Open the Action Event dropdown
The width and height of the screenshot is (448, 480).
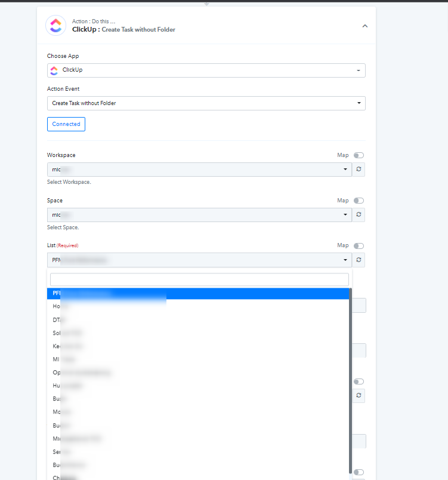click(x=206, y=103)
